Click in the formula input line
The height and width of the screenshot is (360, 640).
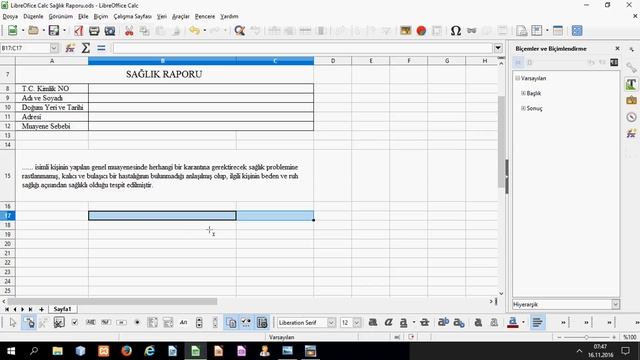point(303,48)
